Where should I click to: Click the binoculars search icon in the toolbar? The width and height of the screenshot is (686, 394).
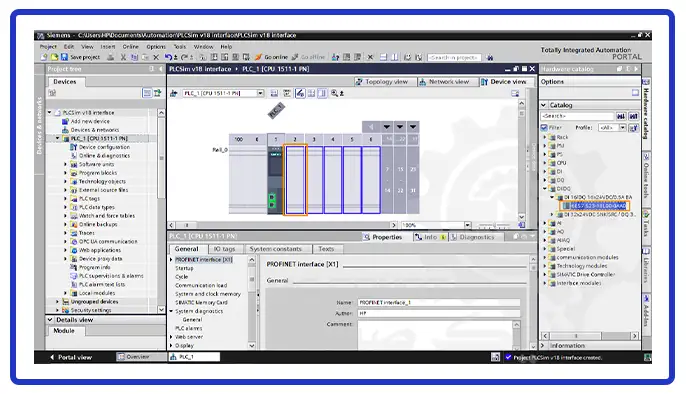[x=490, y=57]
